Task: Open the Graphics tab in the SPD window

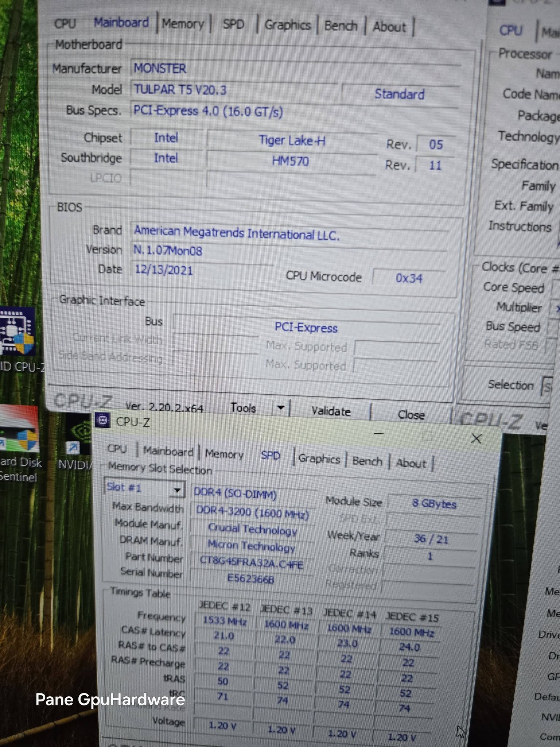Action: point(319,459)
